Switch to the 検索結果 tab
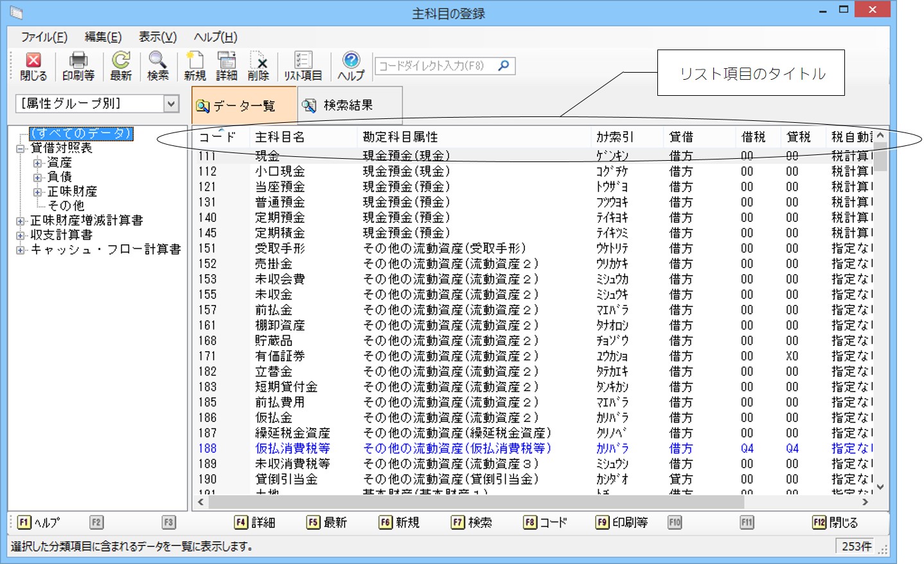924x564 pixels. coord(349,105)
